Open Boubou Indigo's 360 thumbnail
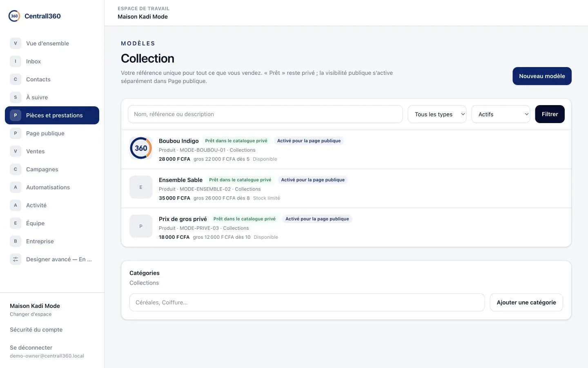The image size is (588, 368). [141, 148]
